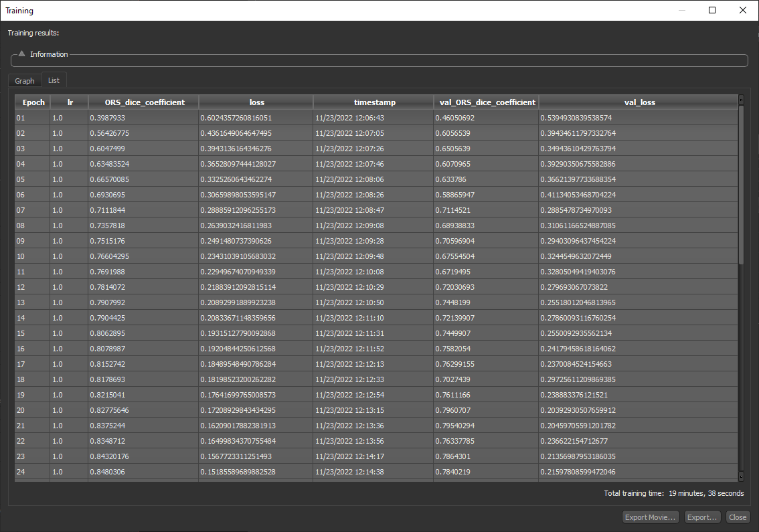Sort by the timestamp column header
Image resolution: width=759 pixels, height=532 pixels.
pyautogui.click(x=374, y=102)
